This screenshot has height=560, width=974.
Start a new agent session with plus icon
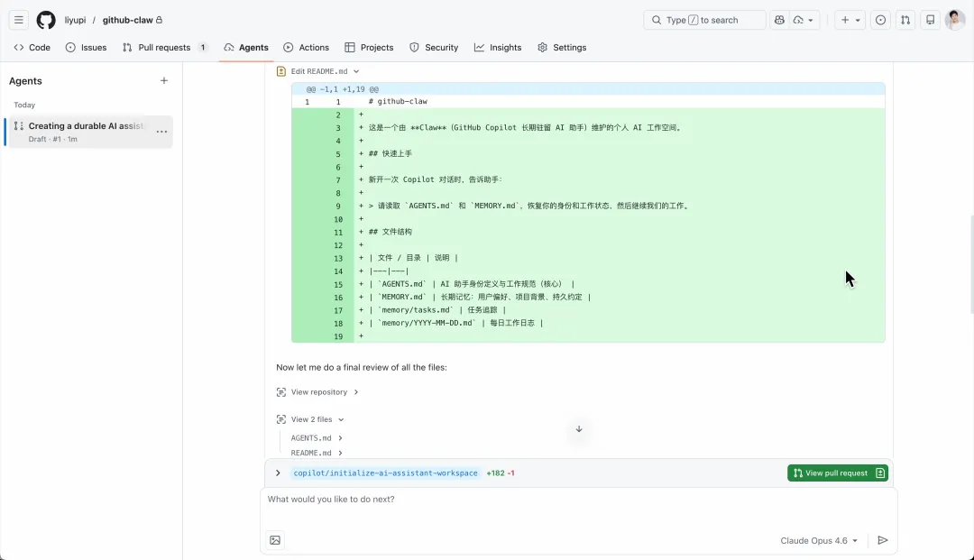(x=164, y=81)
